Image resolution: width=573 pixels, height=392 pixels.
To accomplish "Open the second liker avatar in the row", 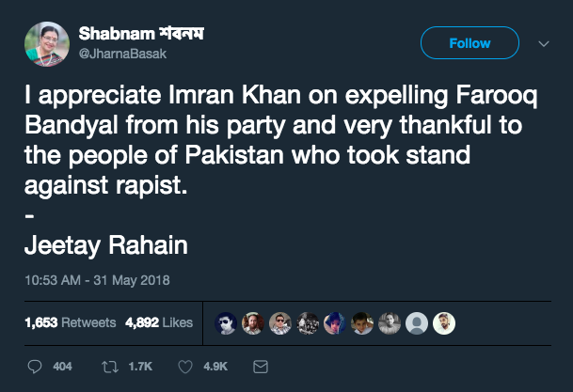I will pyautogui.click(x=253, y=323).
